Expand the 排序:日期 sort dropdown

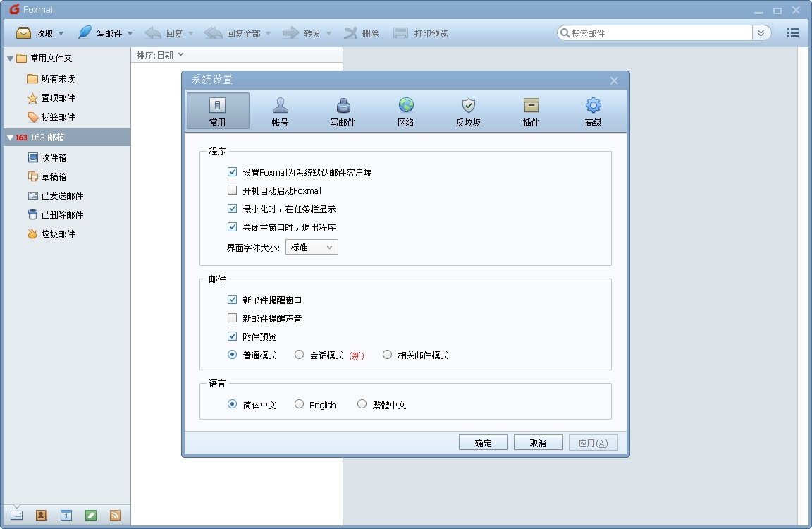(160, 55)
